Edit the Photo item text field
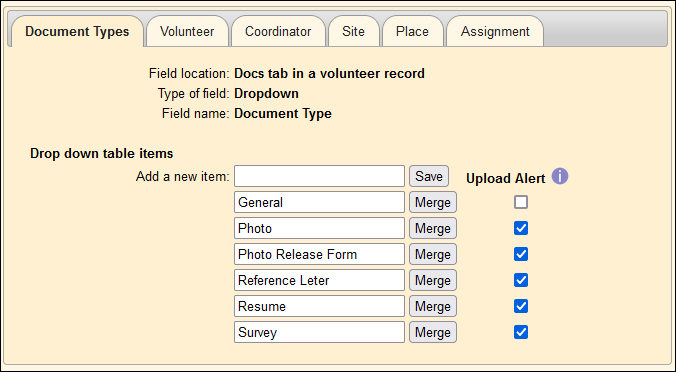This screenshot has height=372, width=676. point(319,228)
